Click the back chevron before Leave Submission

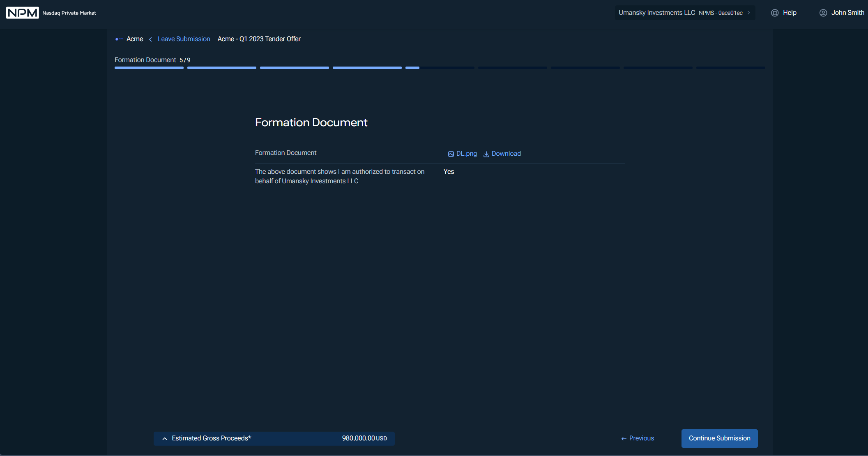pyautogui.click(x=150, y=39)
